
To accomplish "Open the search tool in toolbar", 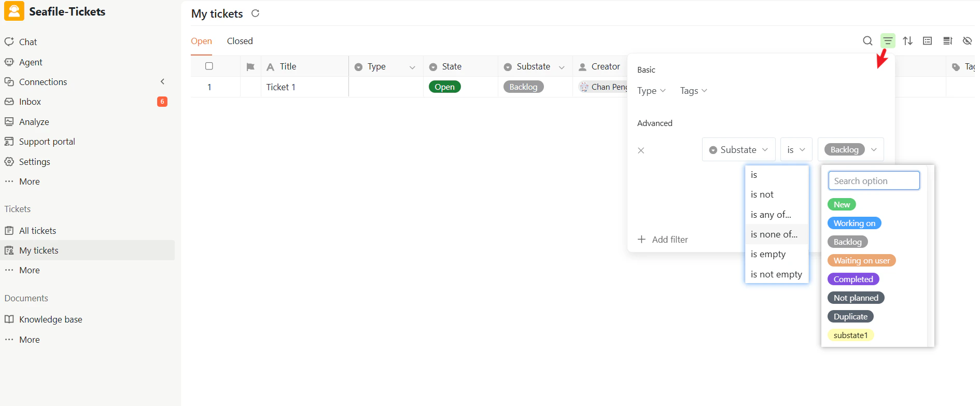I will pyautogui.click(x=867, y=41).
